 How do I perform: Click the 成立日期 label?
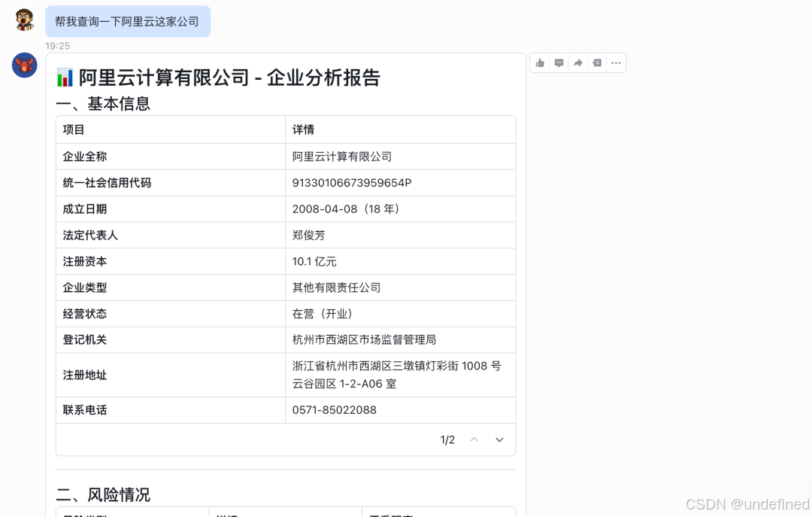tap(85, 209)
